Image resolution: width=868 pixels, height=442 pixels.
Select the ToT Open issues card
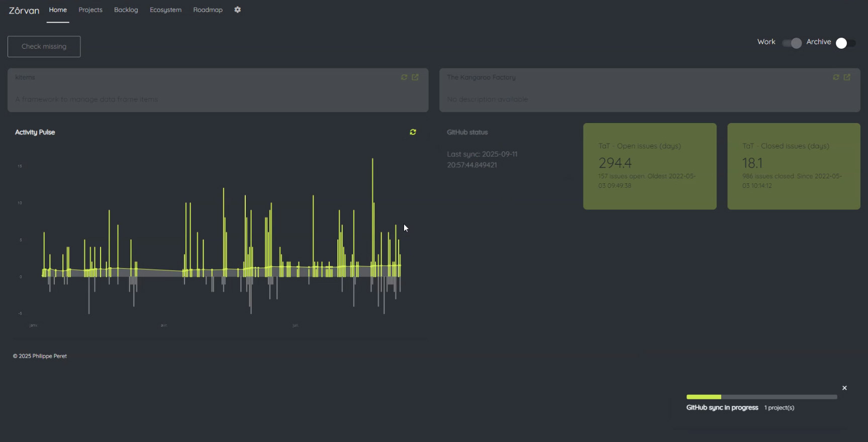[x=649, y=166]
